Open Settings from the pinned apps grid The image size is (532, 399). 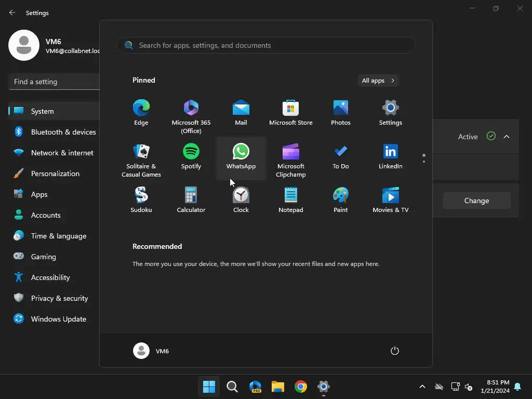[391, 113]
